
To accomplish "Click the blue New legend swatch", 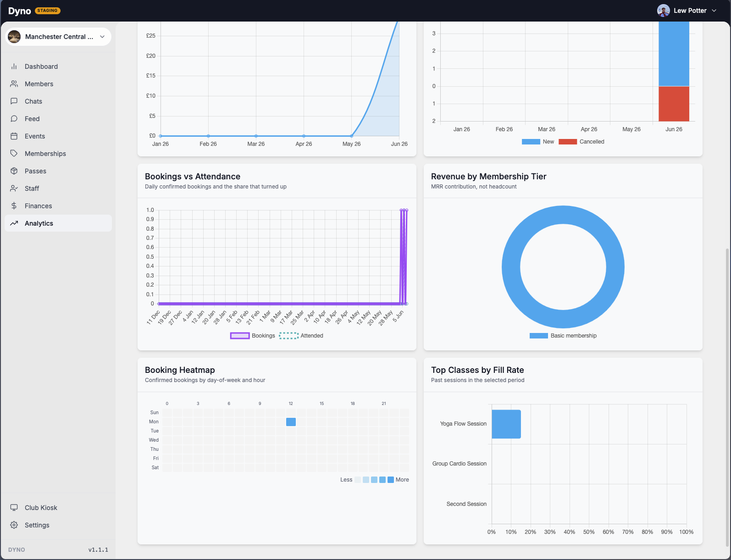I will [531, 142].
